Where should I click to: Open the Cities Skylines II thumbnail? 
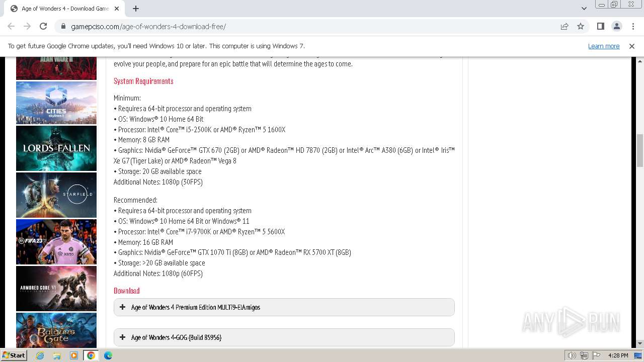[x=56, y=103]
